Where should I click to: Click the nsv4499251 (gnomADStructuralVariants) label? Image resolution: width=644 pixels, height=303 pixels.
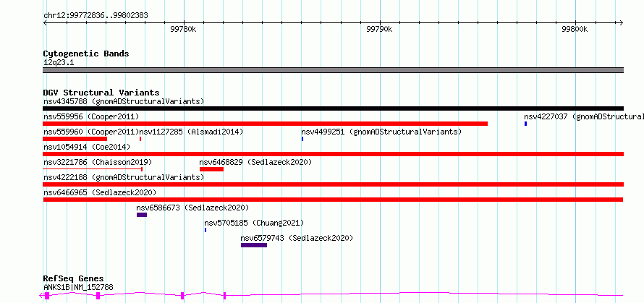coord(381,132)
